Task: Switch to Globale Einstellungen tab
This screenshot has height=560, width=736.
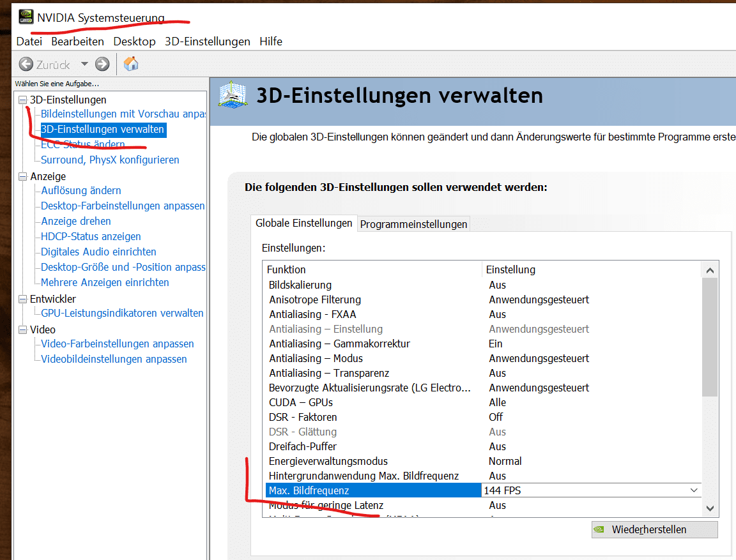Action: [303, 223]
